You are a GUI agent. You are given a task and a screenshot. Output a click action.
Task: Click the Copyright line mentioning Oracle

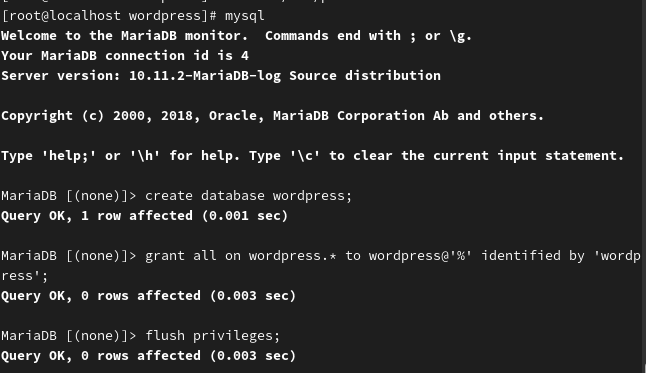pyautogui.click(x=272, y=116)
